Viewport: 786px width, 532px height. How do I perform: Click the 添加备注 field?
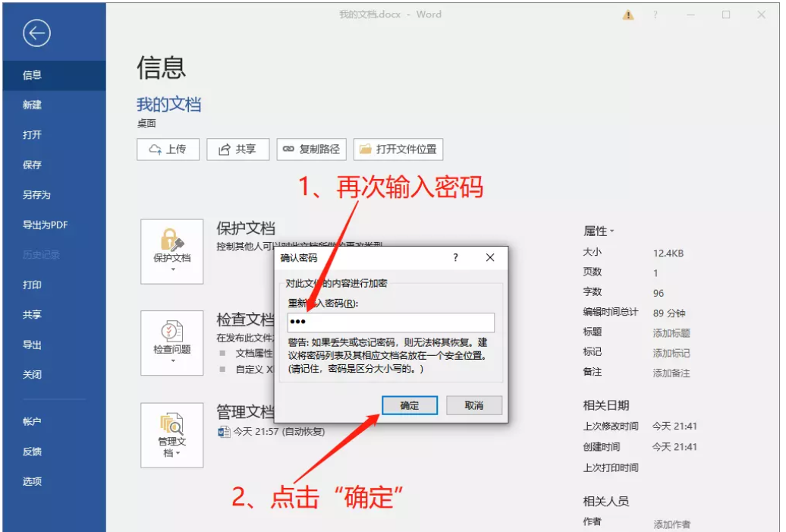pyautogui.click(x=671, y=373)
